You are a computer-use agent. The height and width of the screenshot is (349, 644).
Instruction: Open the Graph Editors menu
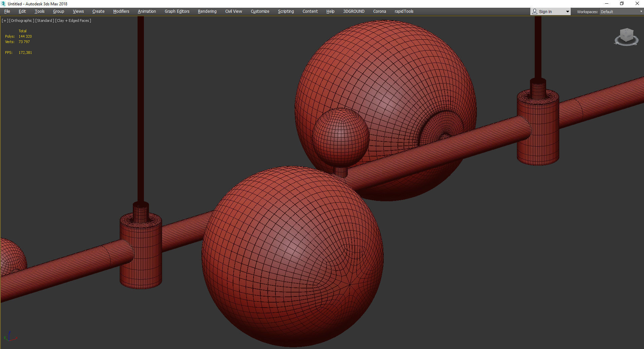pos(177,11)
